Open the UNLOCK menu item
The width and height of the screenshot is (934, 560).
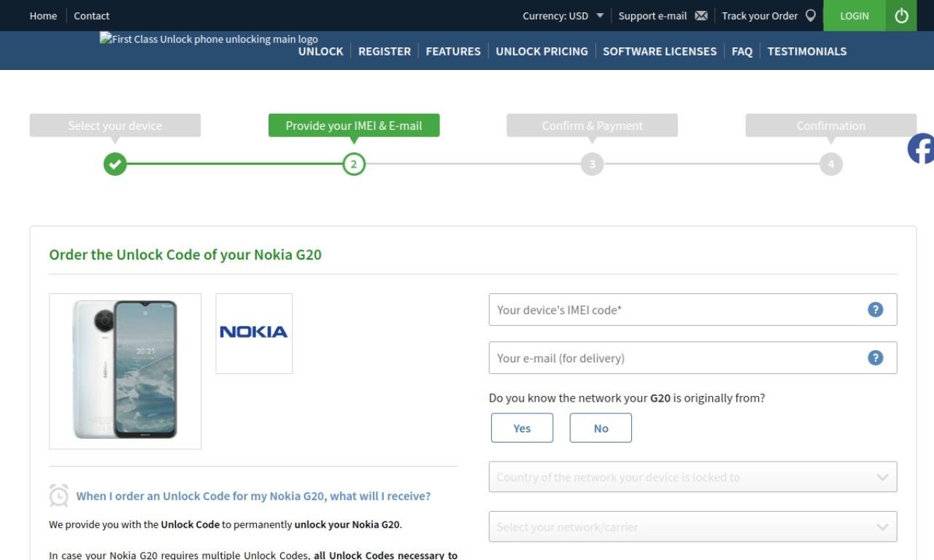pos(320,51)
